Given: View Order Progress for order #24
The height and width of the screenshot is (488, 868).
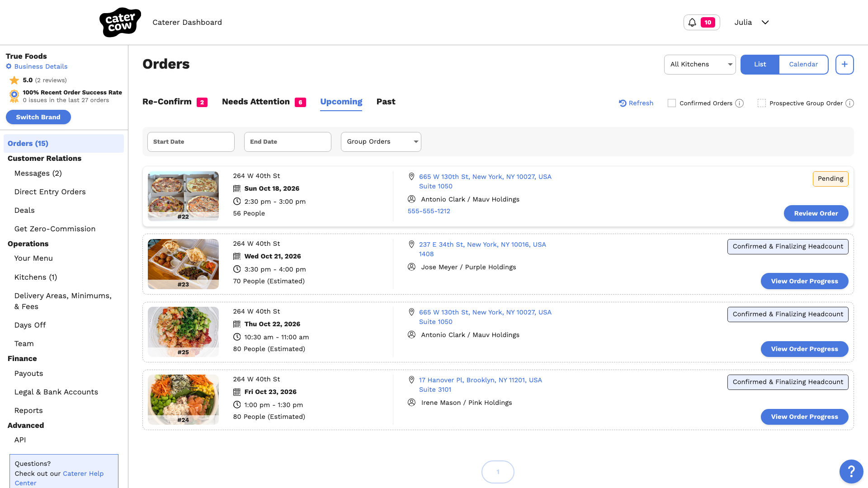Looking at the screenshot, I should pyautogui.click(x=804, y=417).
